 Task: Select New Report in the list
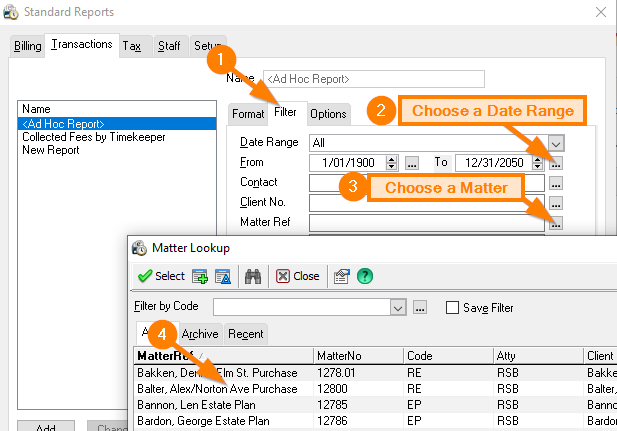pos(117,150)
